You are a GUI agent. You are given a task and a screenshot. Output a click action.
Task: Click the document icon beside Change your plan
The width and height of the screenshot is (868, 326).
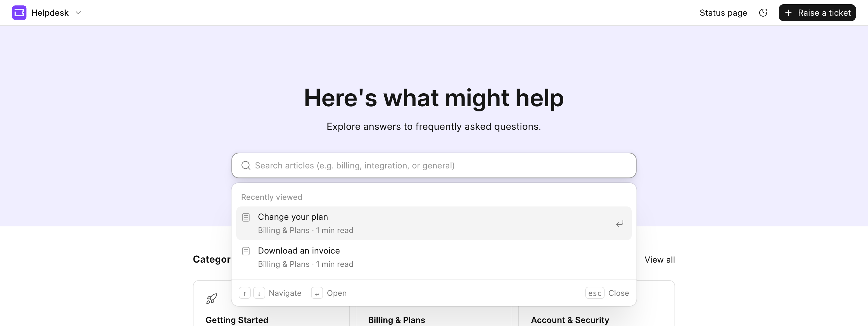click(246, 217)
